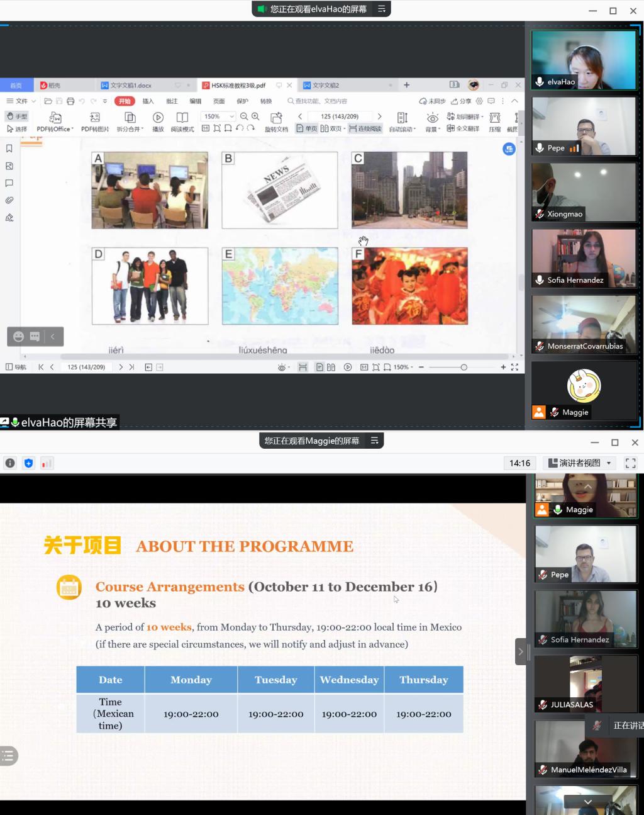Click page number field 125 (143/209) in top toolbar
The height and width of the screenshot is (815, 644).
point(339,116)
